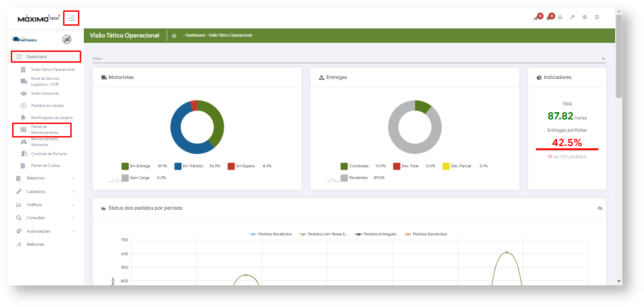
Task: Expand the Cadastros menu
Action: coord(46,192)
